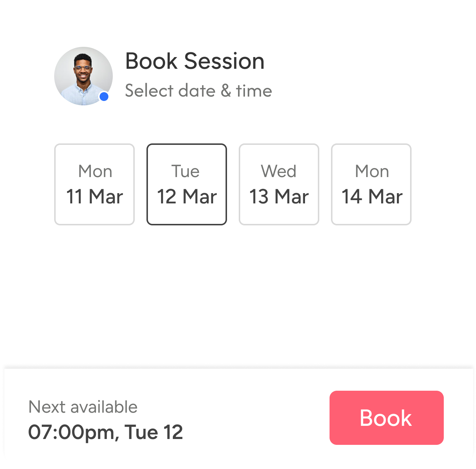
Task: Click the "Wed" weekday label
Action: [x=279, y=171]
